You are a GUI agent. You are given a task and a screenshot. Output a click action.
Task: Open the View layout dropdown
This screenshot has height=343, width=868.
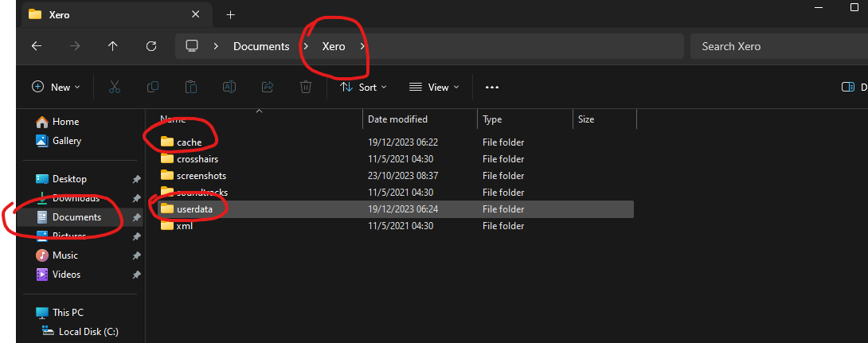coord(434,88)
